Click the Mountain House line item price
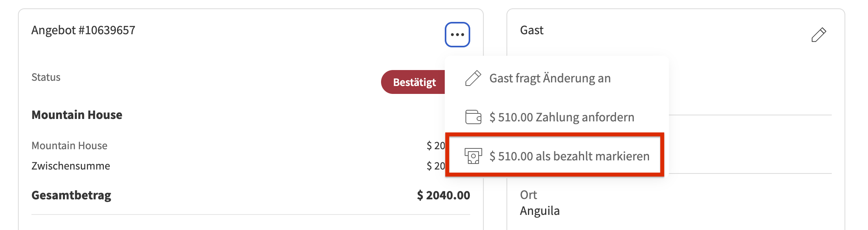Viewport: 868px width, 230px height. click(436, 146)
